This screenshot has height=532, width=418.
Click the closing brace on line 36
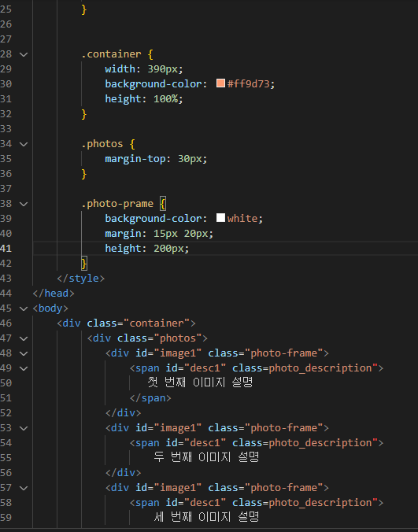point(84,174)
